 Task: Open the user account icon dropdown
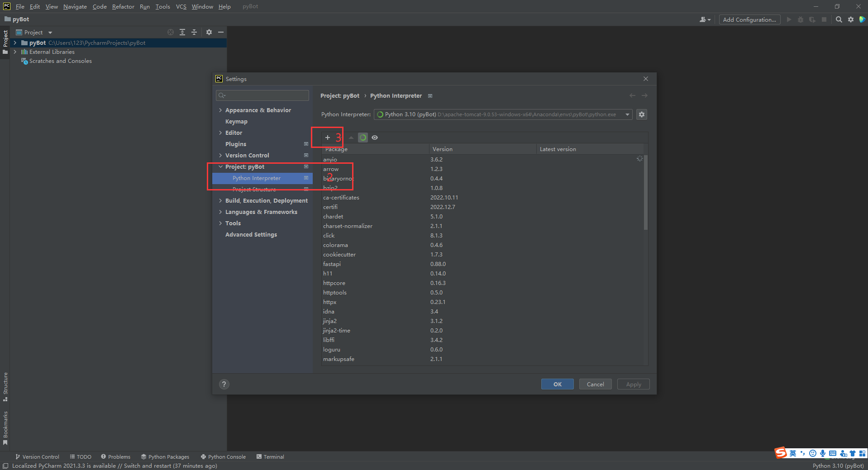pos(705,19)
